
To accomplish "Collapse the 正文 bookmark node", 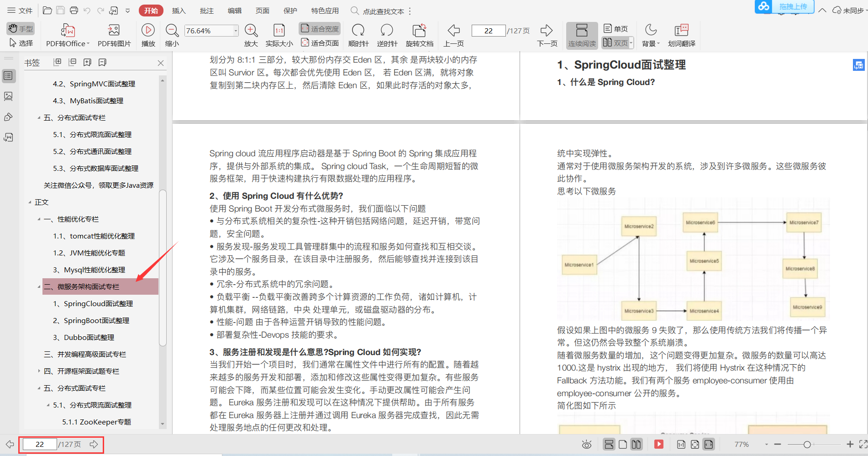I will pos(30,202).
